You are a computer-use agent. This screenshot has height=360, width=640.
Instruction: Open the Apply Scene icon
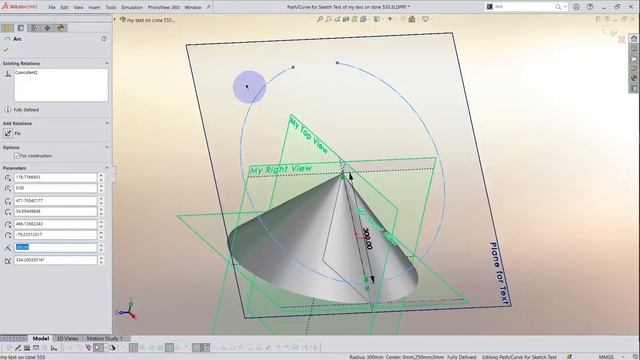tap(412, 19)
